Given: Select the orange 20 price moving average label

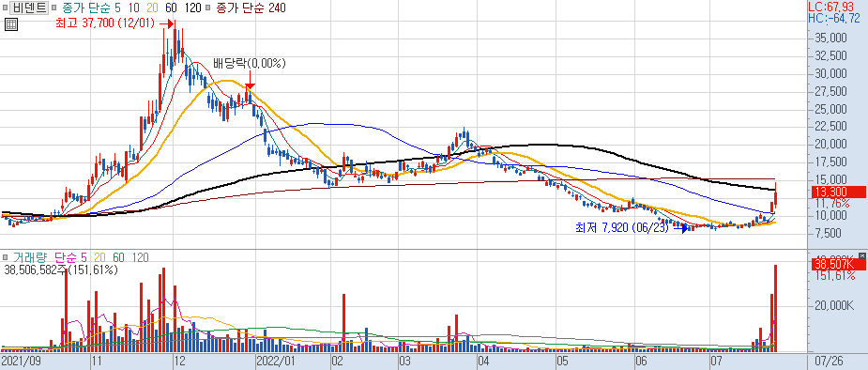Looking at the screenshot, I should click(151, 8).
